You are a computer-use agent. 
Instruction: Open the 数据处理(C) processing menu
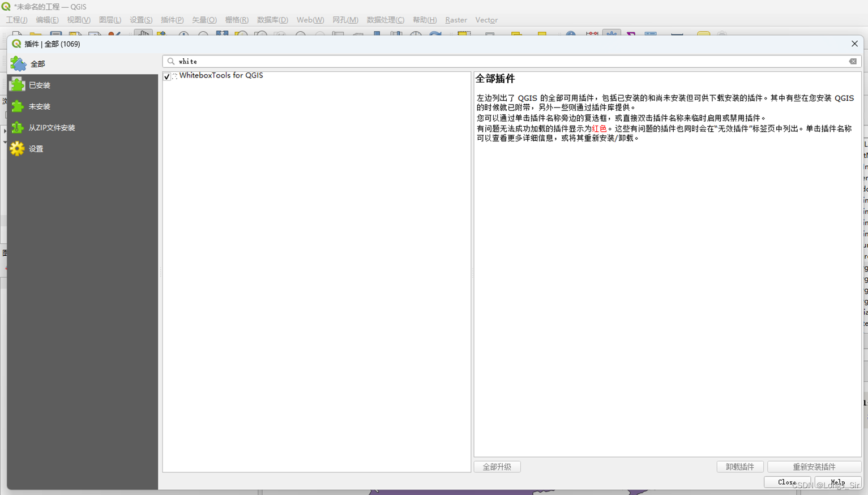coord(386,20)
